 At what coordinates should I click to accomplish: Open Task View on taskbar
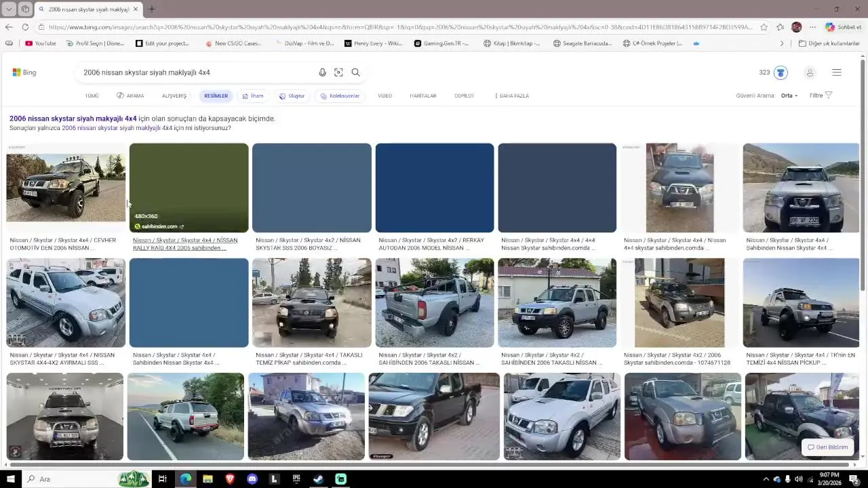coord(163,479)
